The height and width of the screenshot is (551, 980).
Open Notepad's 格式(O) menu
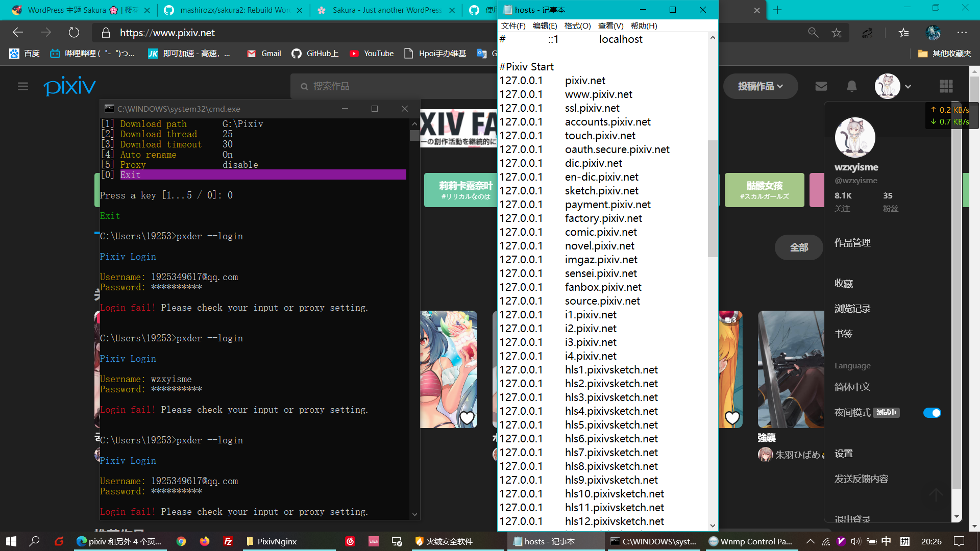point(577,26)
